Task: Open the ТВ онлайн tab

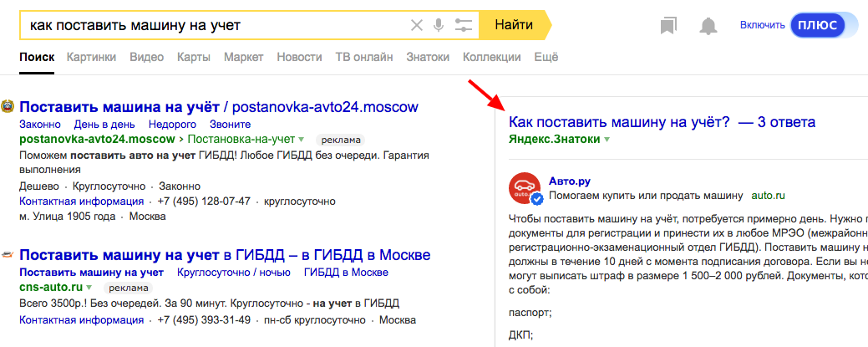Action: (364, 57)
